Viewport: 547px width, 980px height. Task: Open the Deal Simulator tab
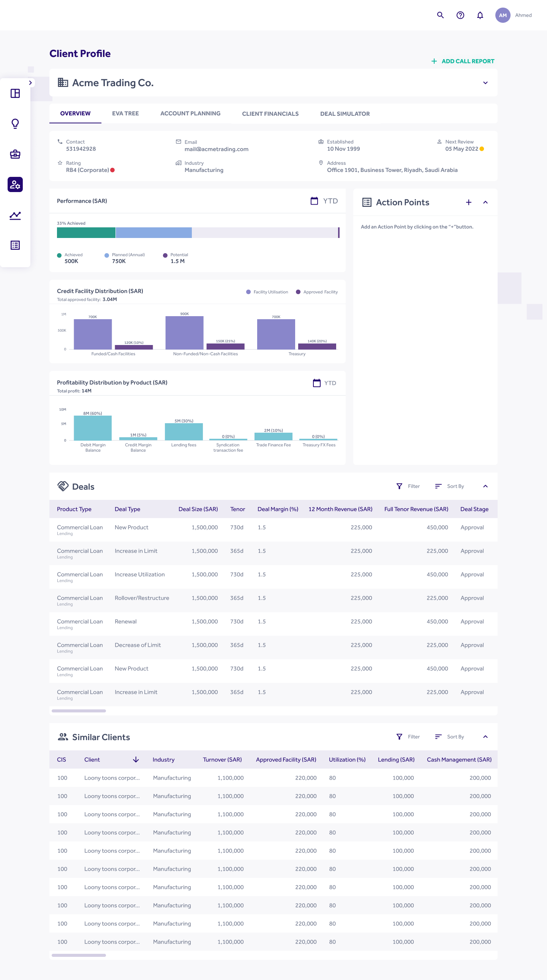pyautogui.click(x=345, y=114)
